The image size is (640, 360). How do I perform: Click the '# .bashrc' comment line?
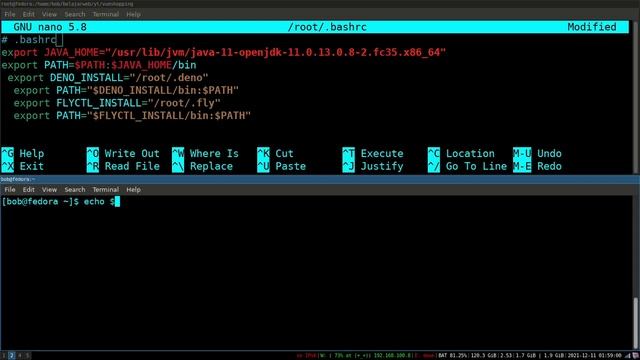tap(29, 40)
